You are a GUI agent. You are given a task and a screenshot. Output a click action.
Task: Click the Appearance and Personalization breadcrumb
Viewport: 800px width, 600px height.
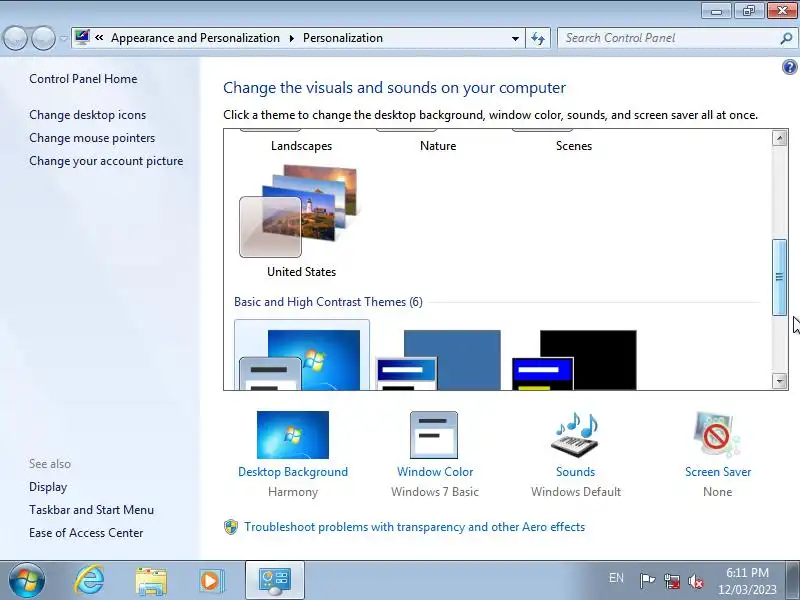(x=195, y=38)
